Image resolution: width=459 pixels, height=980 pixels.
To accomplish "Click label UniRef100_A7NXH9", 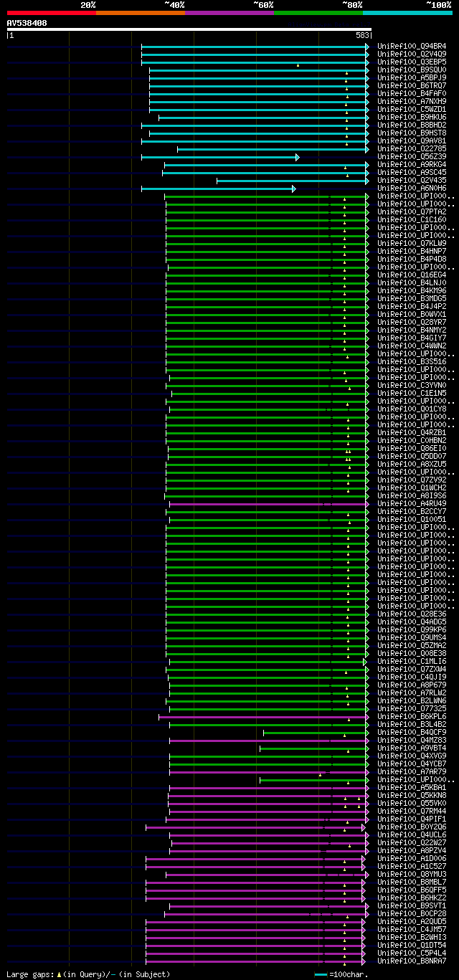I will [412, 102].
